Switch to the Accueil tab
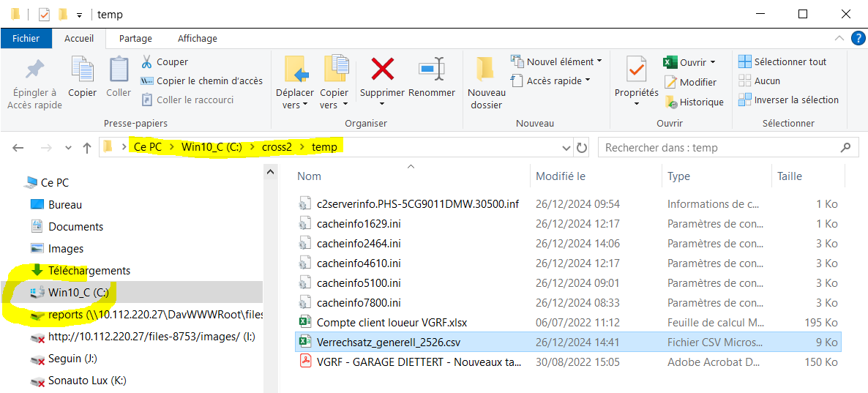The width and height of the screenshot is (868, 393). 79,39
